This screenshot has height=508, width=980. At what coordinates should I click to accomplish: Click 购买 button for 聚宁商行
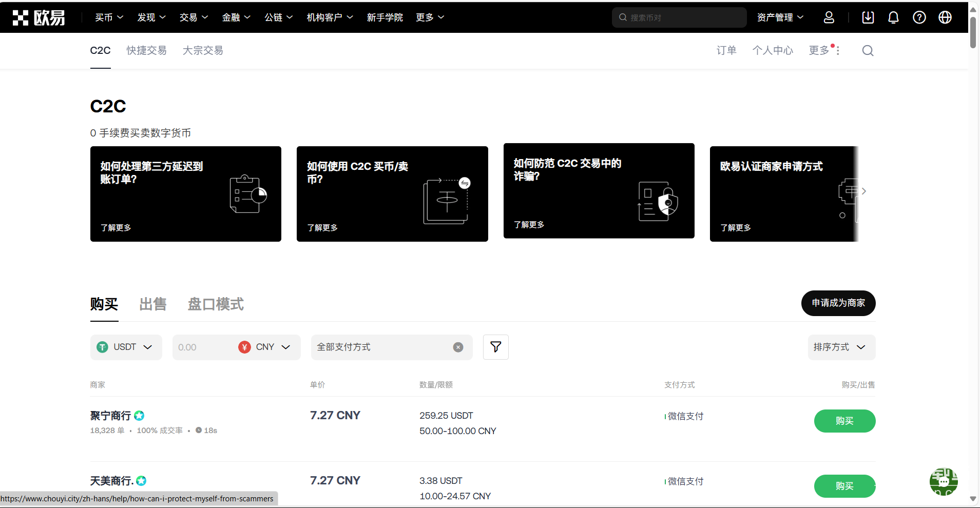point(844,421)
